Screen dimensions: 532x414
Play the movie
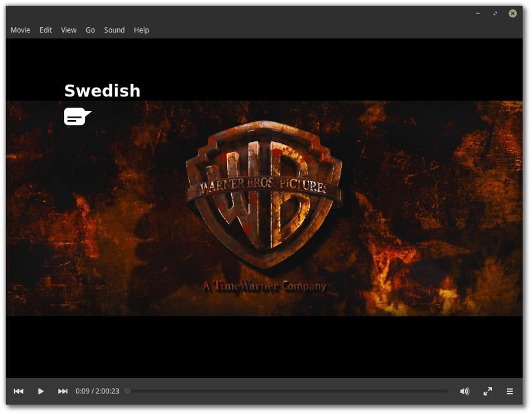(40, 391)
